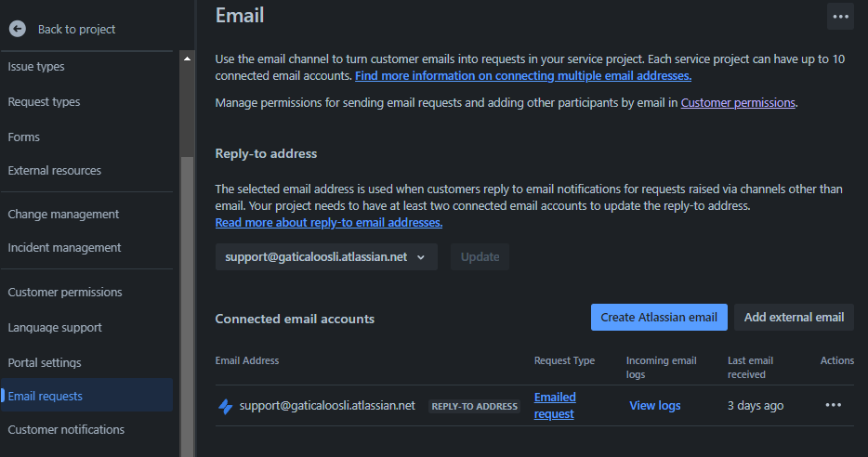Click the Create Atlassian email button

point(659,317)
